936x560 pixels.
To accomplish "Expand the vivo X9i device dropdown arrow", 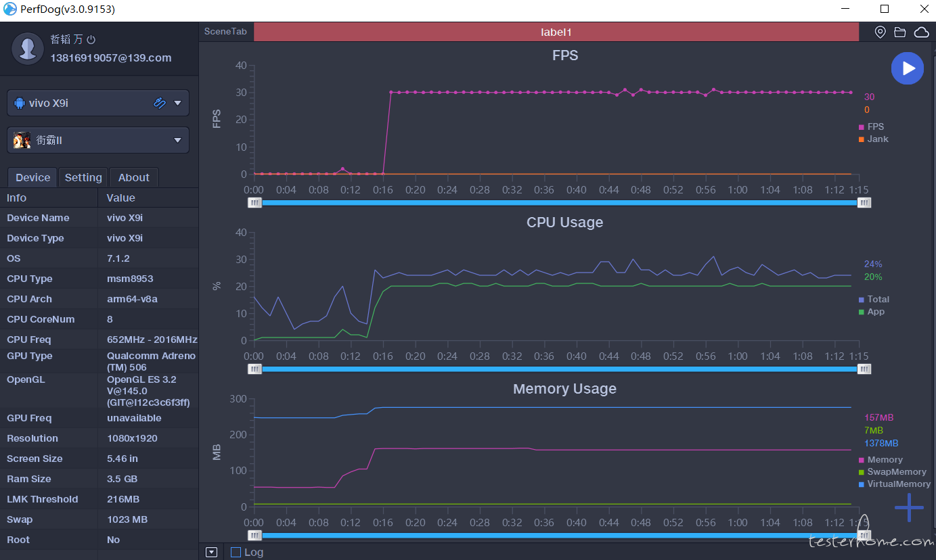I will point(177,103).
